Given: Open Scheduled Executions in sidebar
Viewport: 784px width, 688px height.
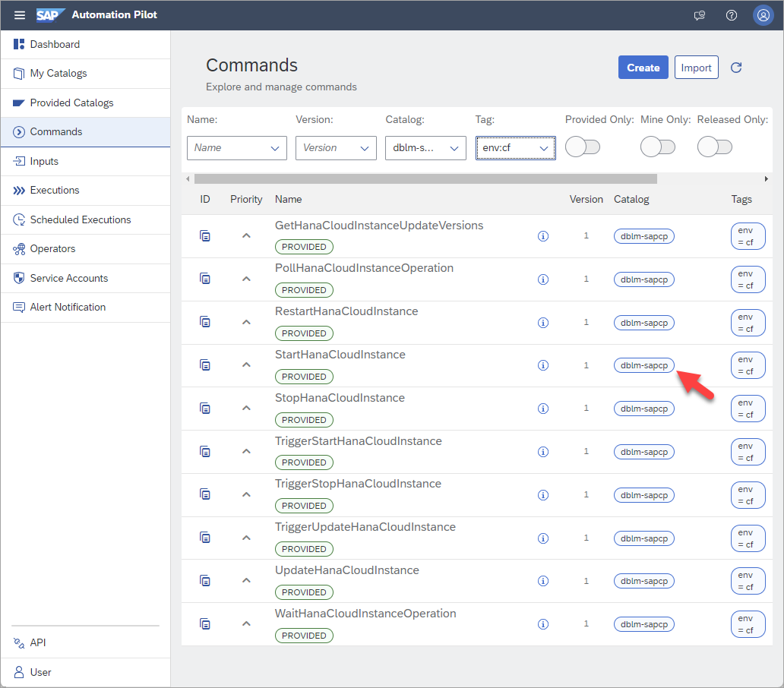Looking at the screenshot, I should pos(86,219).
